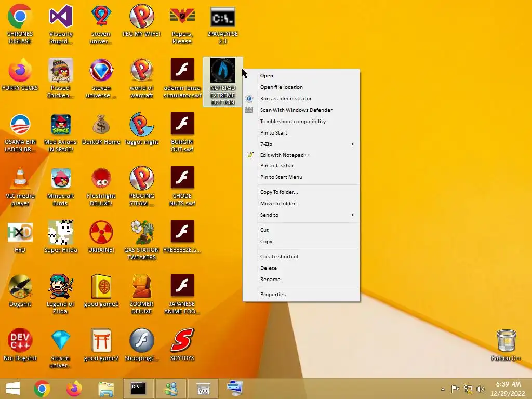Launch Firefox from the taskbar

(74, 389)
